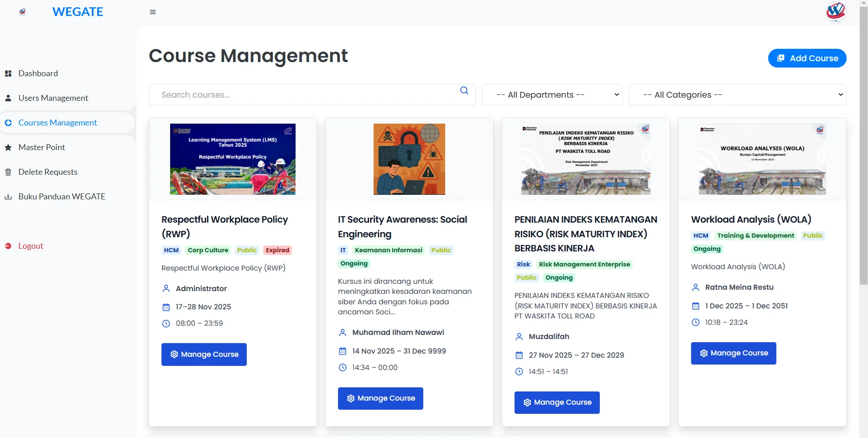868x438 pixels.
Task: Click the WEGATE logo icon
Action: click(22, 12)
